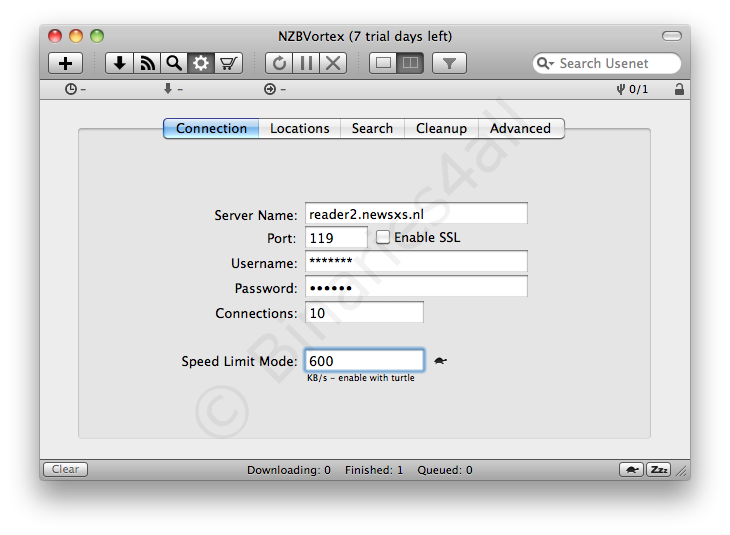The width and height of the screenshot is (730, 535).
Task: Click the filter funnel icon
Action: point(449,63)
